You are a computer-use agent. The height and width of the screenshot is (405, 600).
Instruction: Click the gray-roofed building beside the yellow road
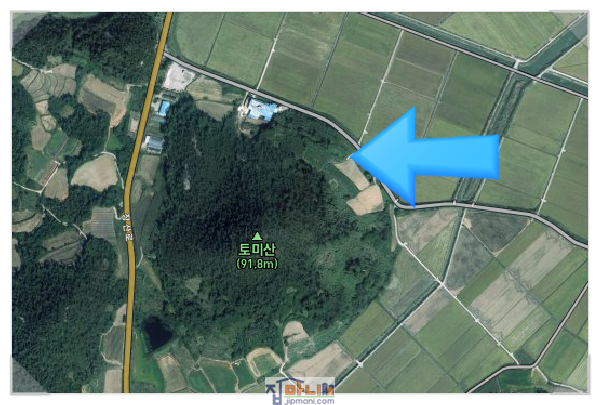point(154,144)
